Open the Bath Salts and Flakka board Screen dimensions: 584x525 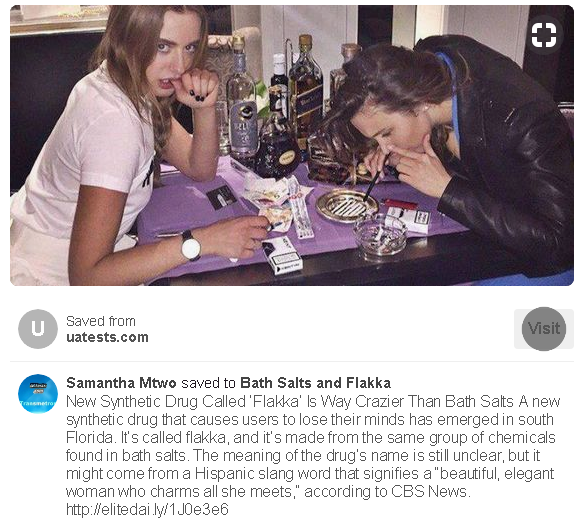pyautogui.click(x=315, y=383)
